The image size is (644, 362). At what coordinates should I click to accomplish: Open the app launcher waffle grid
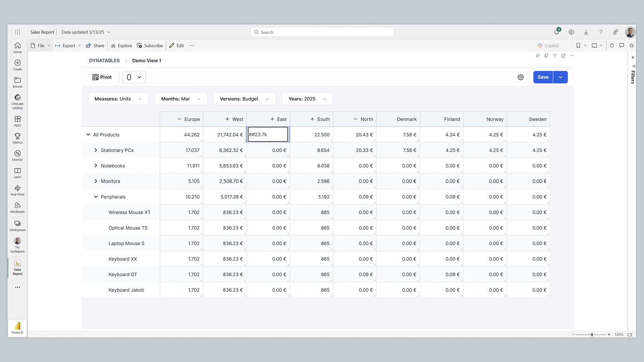tap(17, 32)
